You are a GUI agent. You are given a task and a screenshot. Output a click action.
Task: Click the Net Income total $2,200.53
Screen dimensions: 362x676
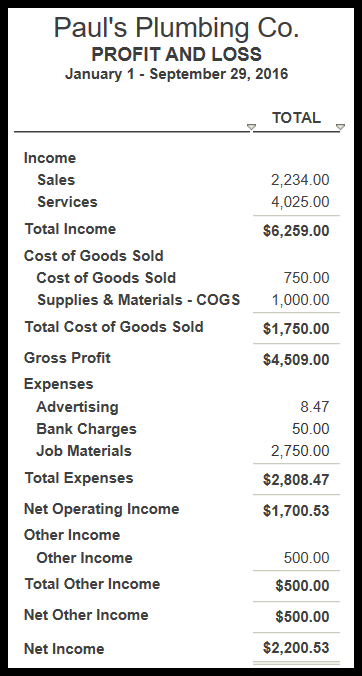tap(296, 648)
